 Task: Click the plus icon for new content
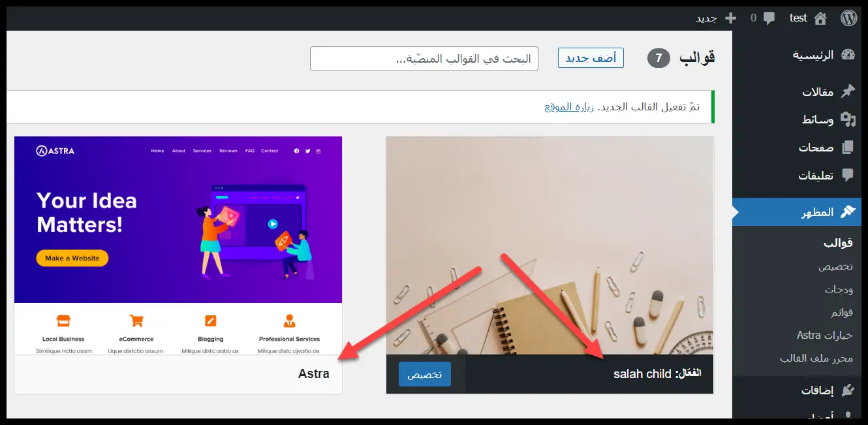click(x=731, y=18)
